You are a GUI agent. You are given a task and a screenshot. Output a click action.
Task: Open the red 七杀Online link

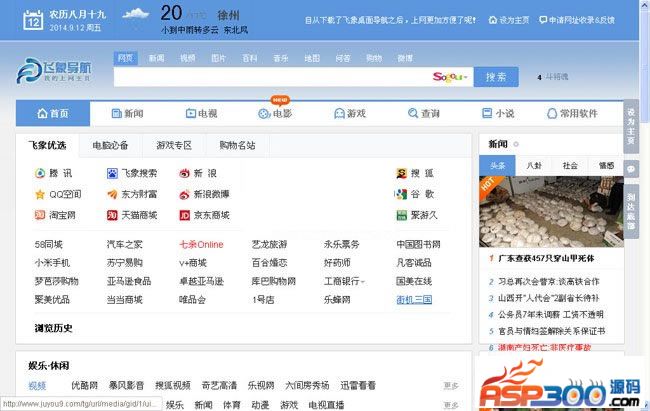[201, 245]
